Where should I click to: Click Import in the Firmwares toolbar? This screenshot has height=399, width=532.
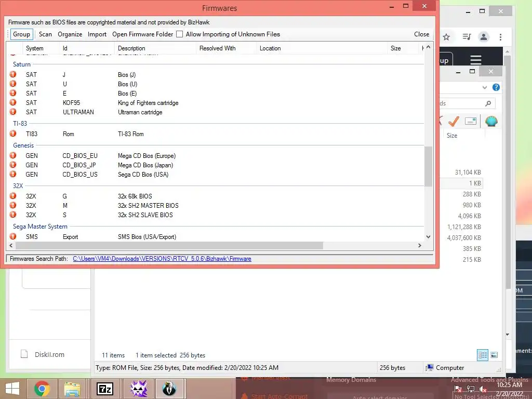click(97, 34)
